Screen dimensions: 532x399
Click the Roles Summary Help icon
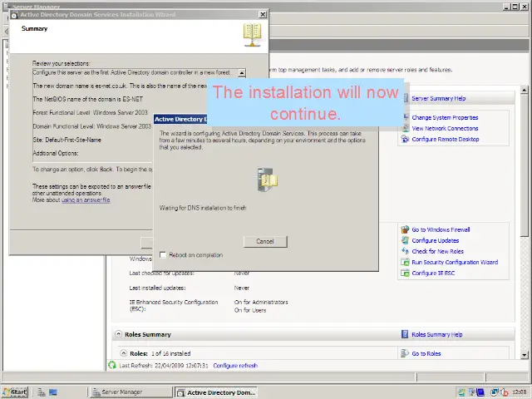coord(405,334)
